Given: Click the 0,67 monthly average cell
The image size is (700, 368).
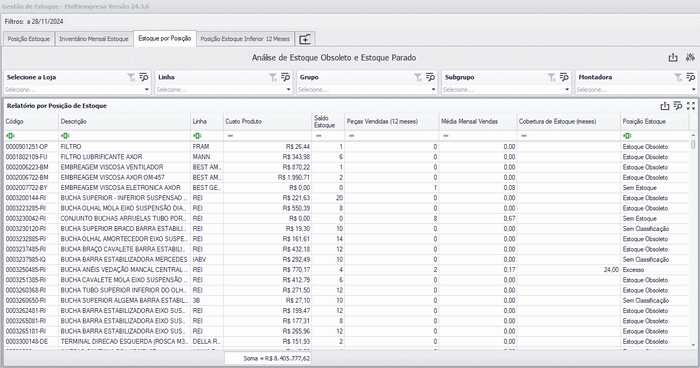Looking at the screenshot, I should (x=478, y=218).
